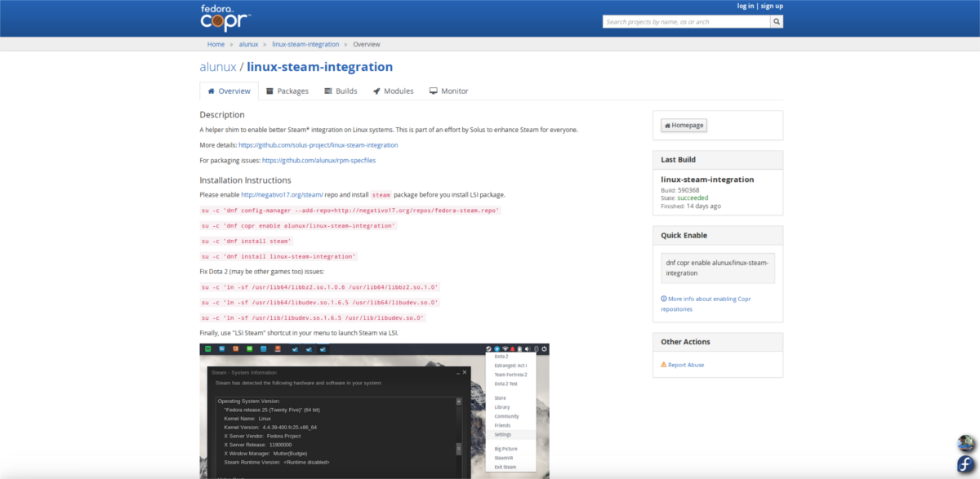Open the solus-project GitHub link
Image resolution: width=980 pixels, height=479 pixels.
click(x=318, y=145)
